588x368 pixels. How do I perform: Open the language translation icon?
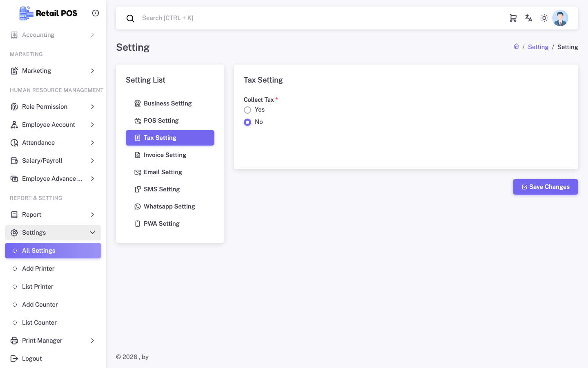tap(529, 18)
